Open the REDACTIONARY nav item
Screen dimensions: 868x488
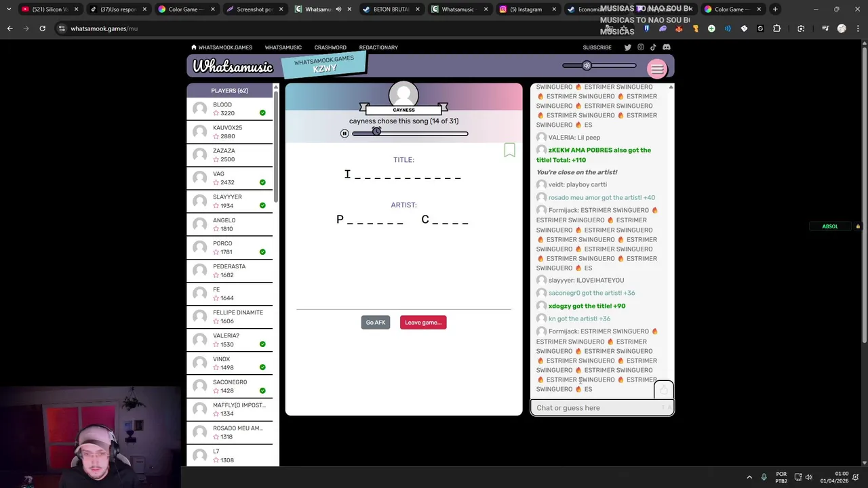[x=378, y=47]
